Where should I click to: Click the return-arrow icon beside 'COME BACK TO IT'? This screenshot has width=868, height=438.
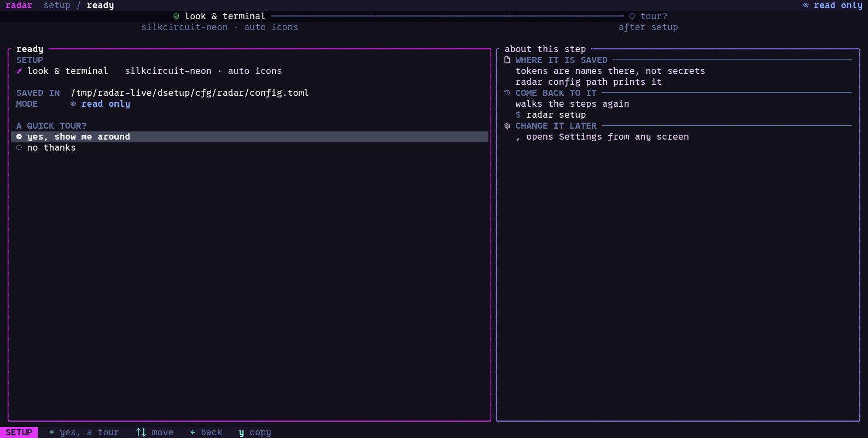click(507, 93)
